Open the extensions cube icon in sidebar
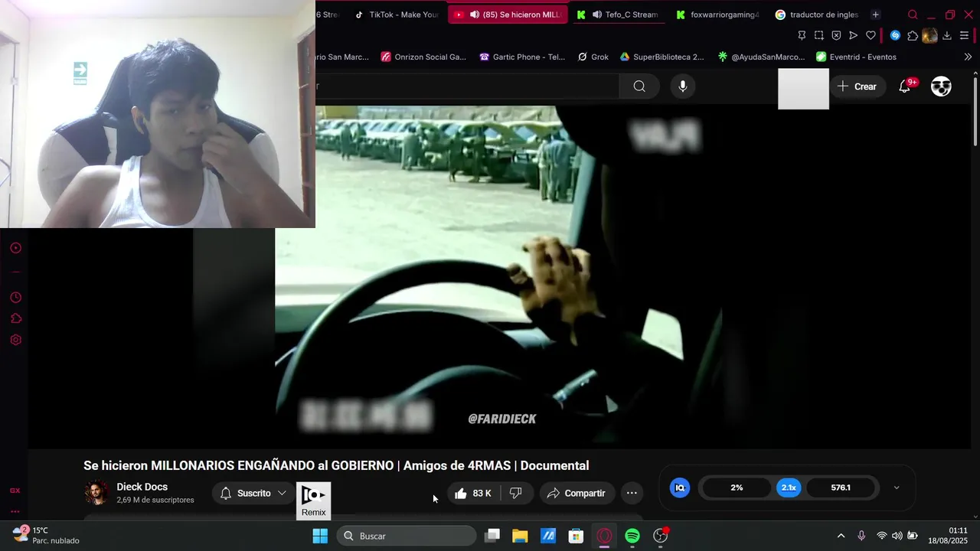This screenshot has height=551, width=980. (x=15, y=319)
